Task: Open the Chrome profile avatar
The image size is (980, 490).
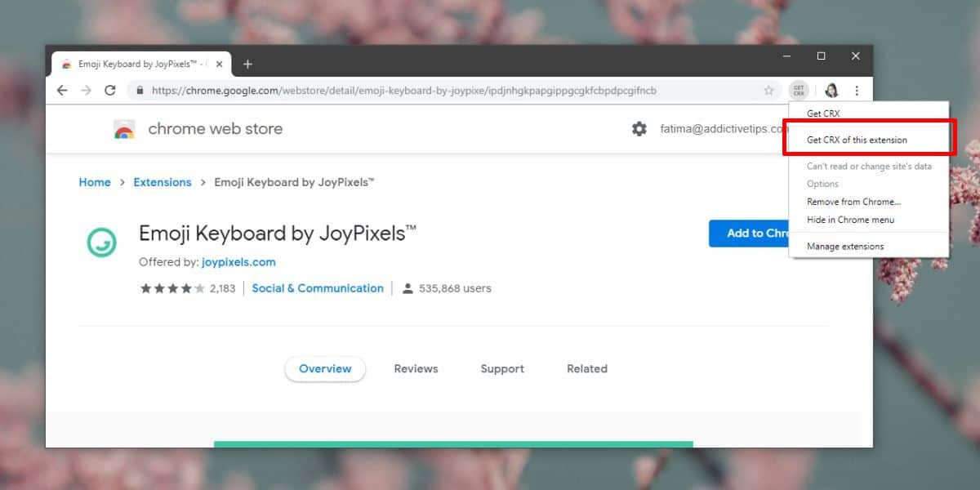Action: pos(831,91)
